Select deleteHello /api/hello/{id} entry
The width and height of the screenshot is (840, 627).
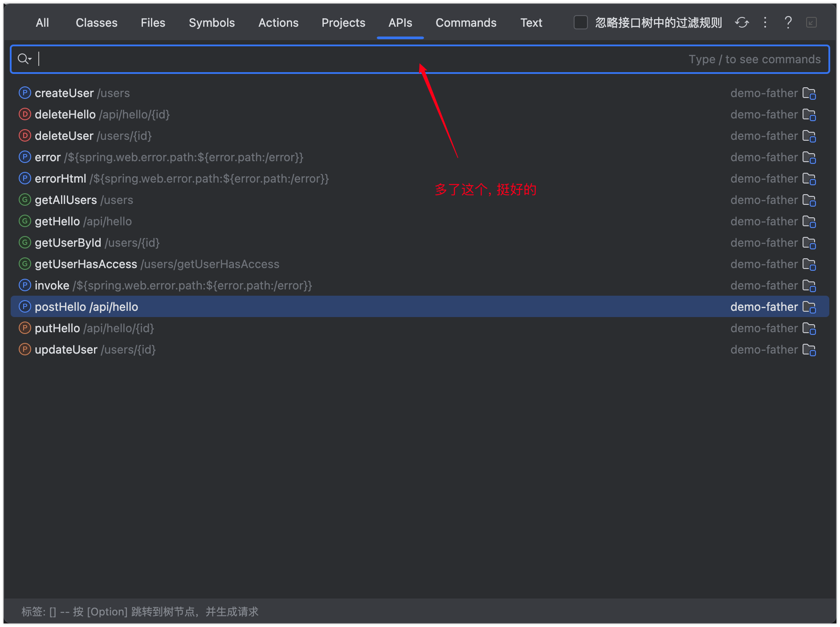tap(420, 114)
